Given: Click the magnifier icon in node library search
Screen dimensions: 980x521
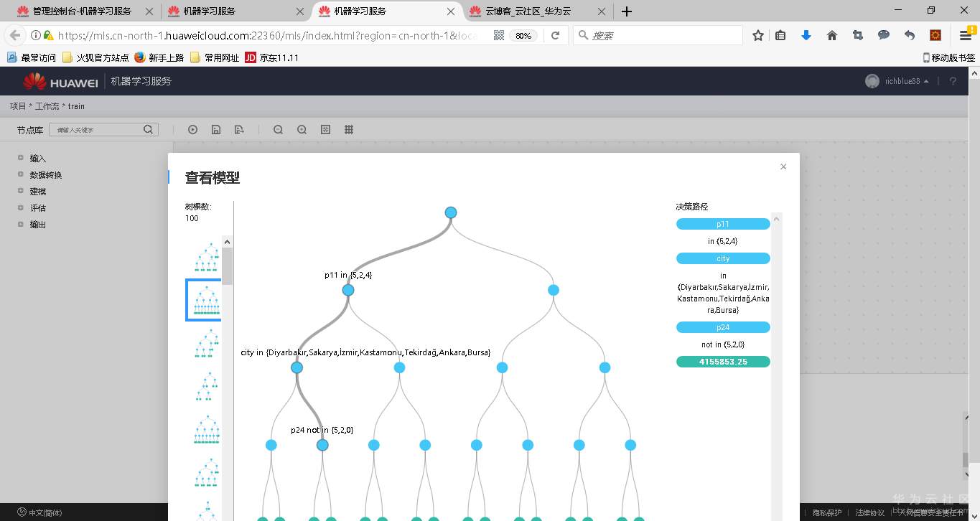Looking at the screenshot, I should (x=148, y=130).
